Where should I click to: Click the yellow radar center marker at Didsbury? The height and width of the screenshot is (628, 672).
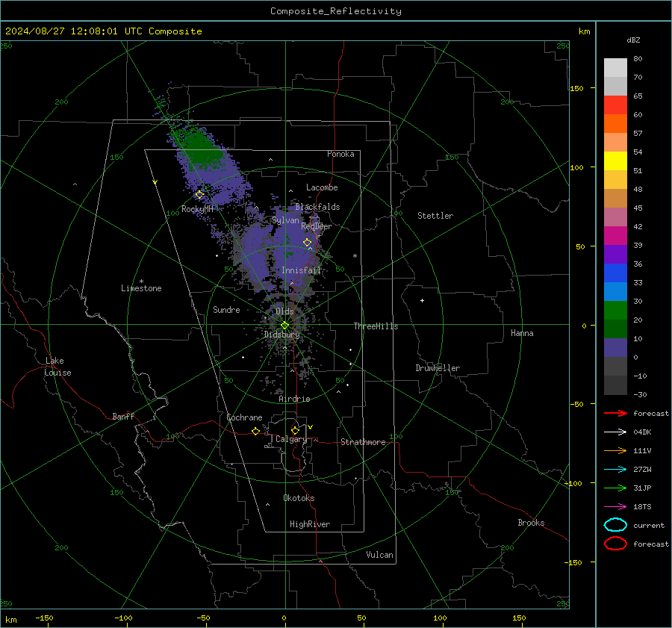(x=284, y=326)
